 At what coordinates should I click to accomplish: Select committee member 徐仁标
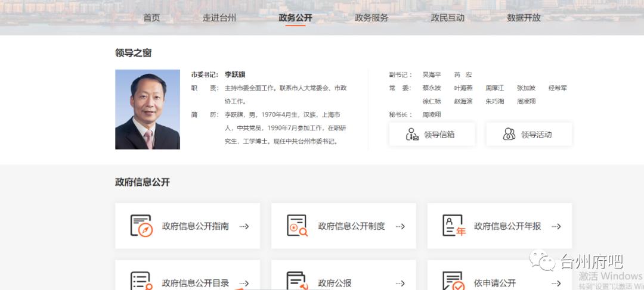(x=432, y=101)
